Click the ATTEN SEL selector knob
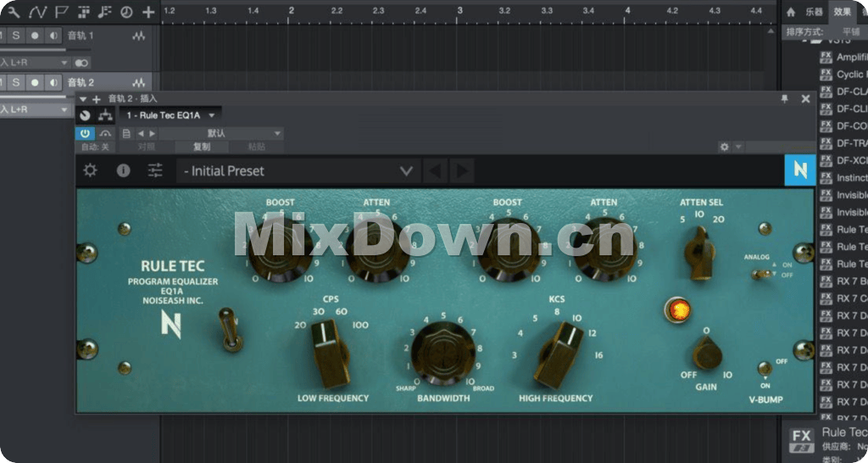Viewport: 868px width, 463px height. pos(699,253)
